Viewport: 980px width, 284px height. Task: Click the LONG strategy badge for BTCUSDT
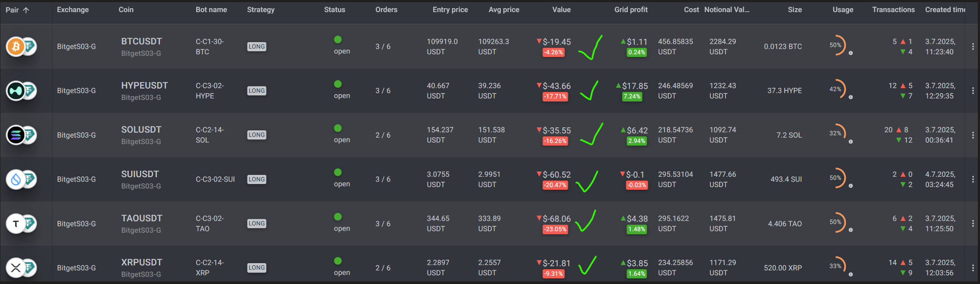(256, 46)
